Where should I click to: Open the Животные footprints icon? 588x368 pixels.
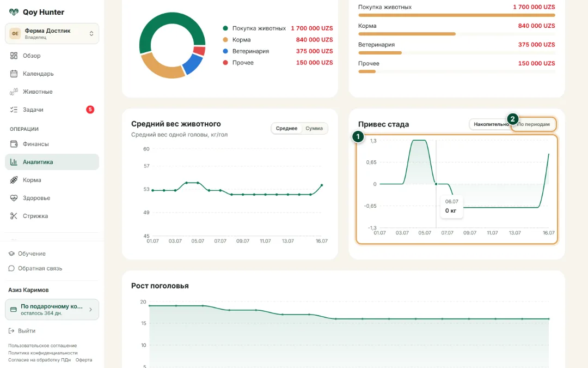14,92
